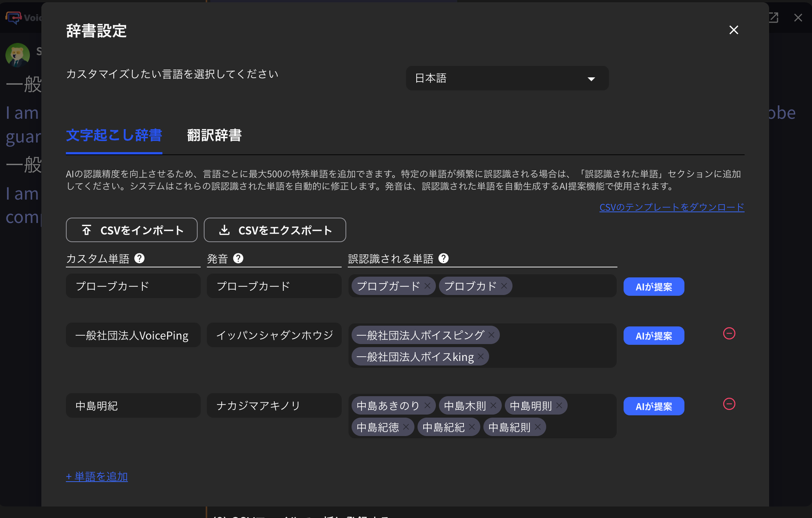This screenshot has height=518, width=812.
Task: Click the 発音 field showing ナカジマアキノリ
Action: pyautogui.click(x=274, y=405)
